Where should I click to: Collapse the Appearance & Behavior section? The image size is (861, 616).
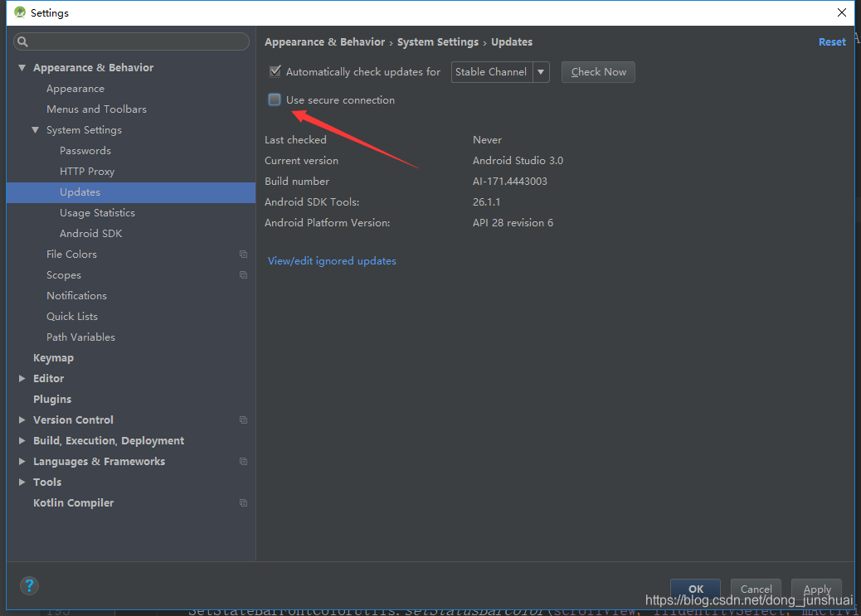[x=22, y=67]
